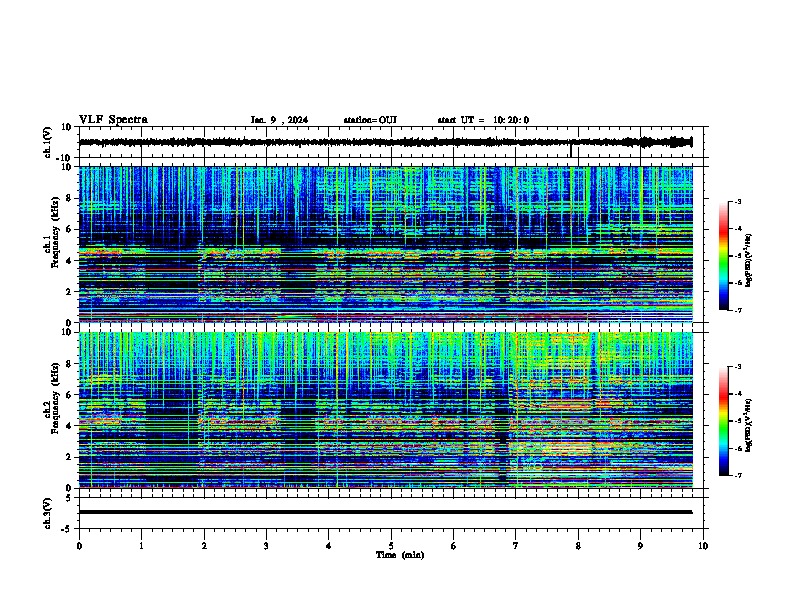Click time axis tick label "0"
The width and height of the screenshot is (792, 612).
79,546
